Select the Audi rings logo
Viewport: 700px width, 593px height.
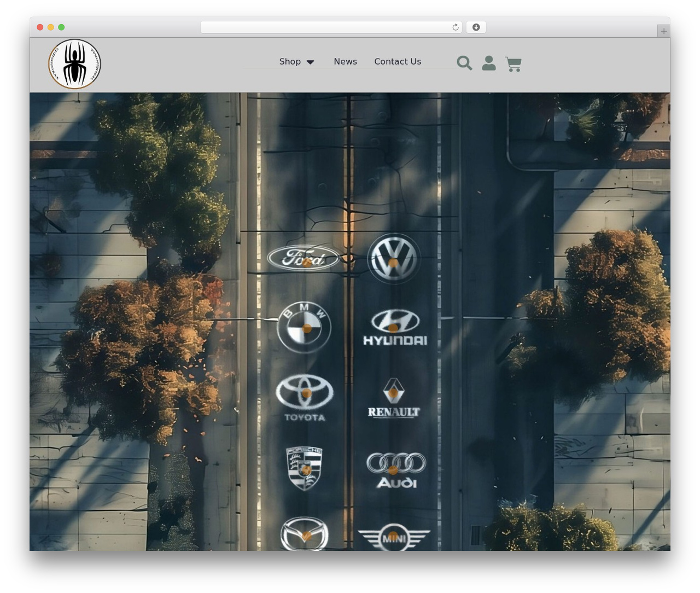tap(396, 470)
